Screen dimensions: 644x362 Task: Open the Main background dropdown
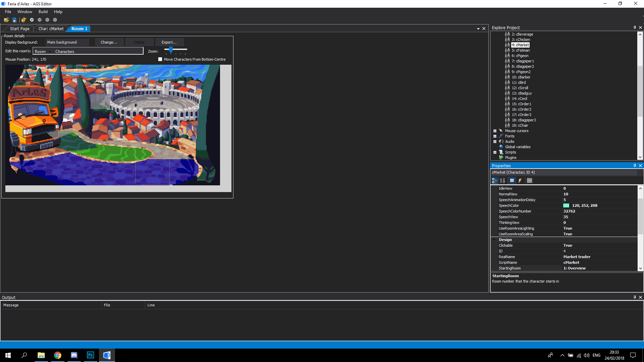click(67, 42)
